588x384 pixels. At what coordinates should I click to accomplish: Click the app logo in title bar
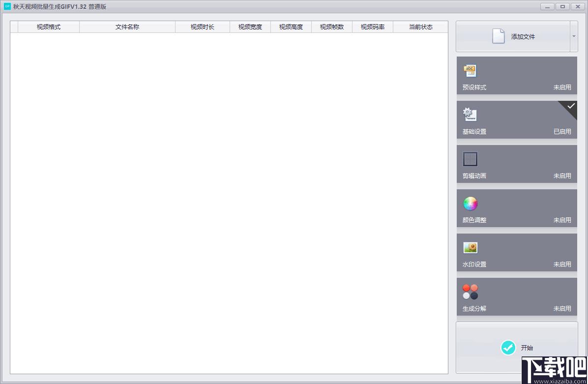click(7, 6)
